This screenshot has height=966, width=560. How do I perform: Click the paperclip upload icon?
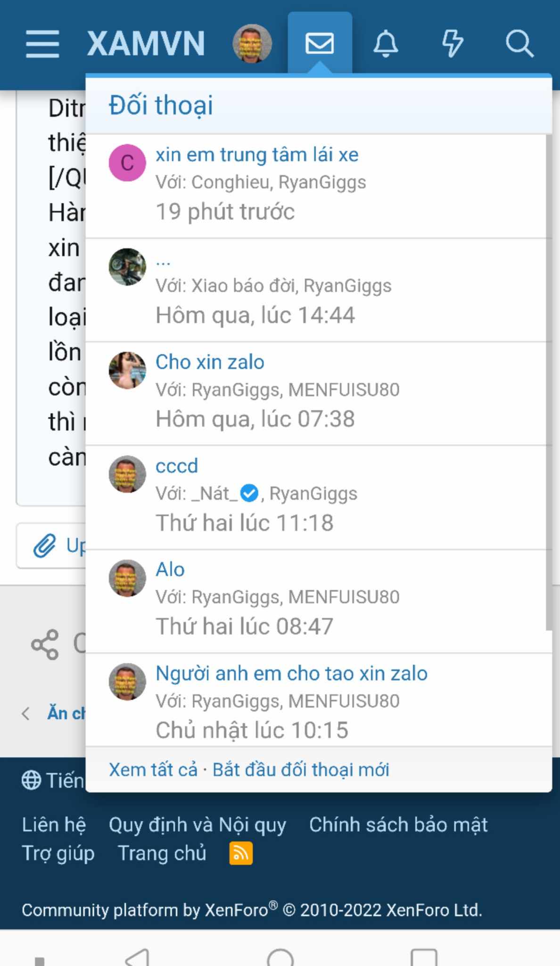[x=45, y=546]
